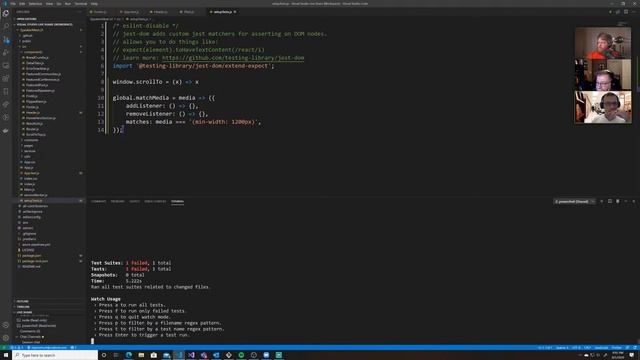Maximize the terminal panel
Image resolution: width=640 pixels, height=360 pixels.
click(626, 201)
